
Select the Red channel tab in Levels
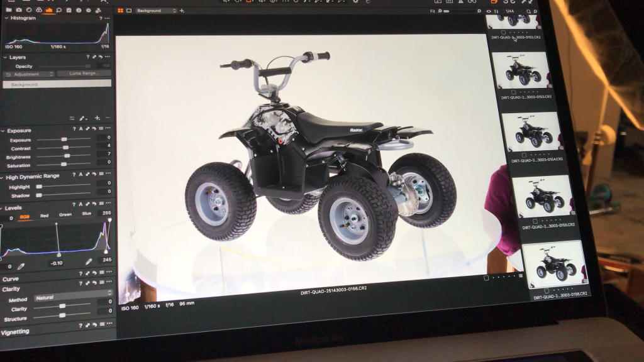point(44,215)
